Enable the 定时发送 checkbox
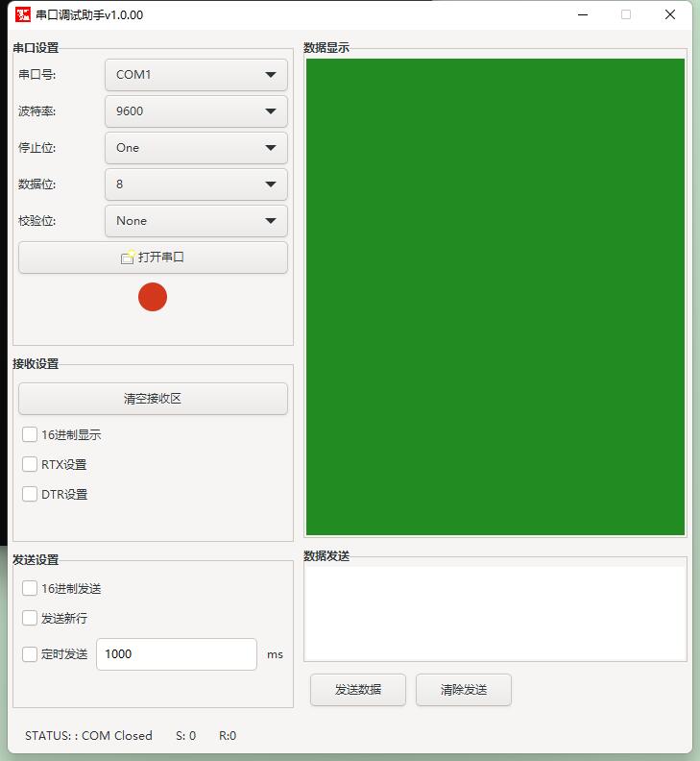This screenshot has width=700, height=761. pyautogui.click(x=30, y=654)
